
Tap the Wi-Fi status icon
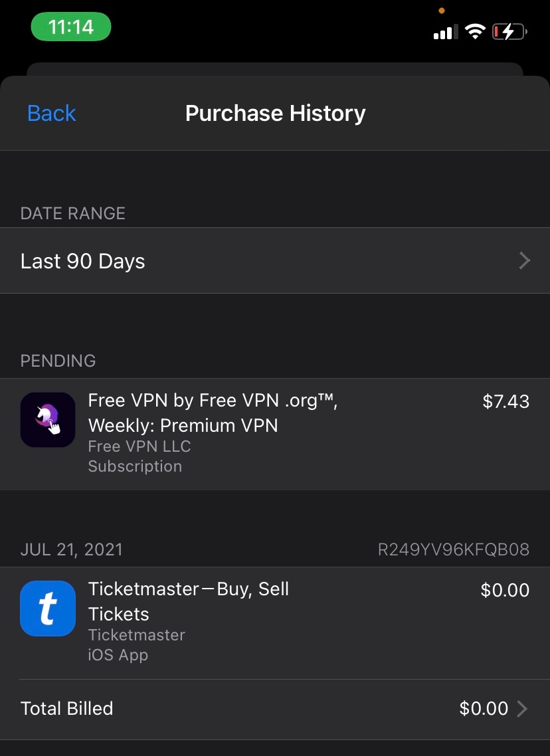click(475, 31)
